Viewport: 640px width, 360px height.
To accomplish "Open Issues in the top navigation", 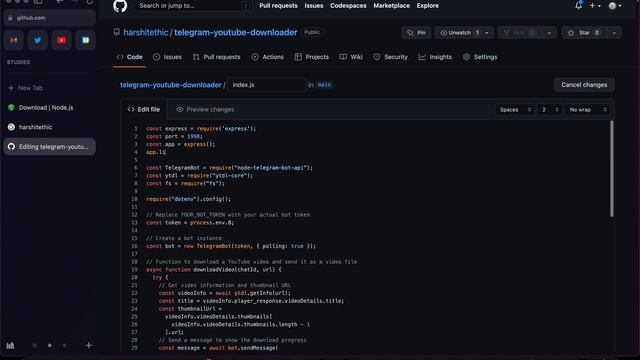I will click(x=313, y=6).
